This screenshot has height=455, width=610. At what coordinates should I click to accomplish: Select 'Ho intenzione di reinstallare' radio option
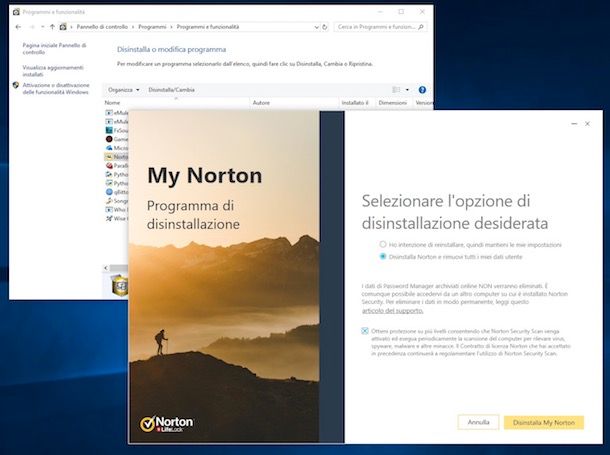point(383,244)
